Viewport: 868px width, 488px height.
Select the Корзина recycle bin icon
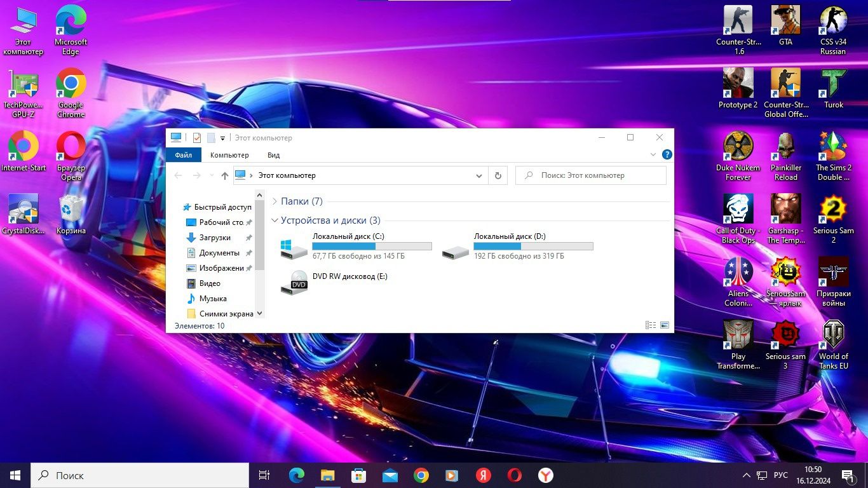click(x=71, y=214)
